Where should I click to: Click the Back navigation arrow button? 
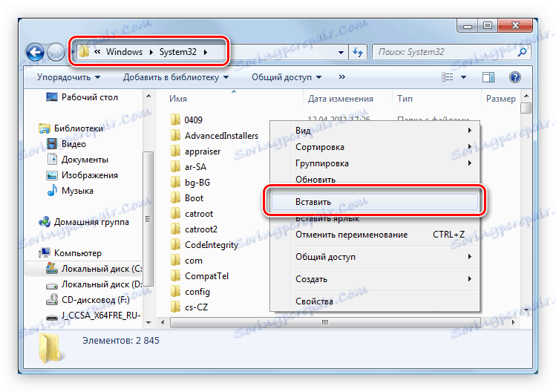click(x=35, y=53)
